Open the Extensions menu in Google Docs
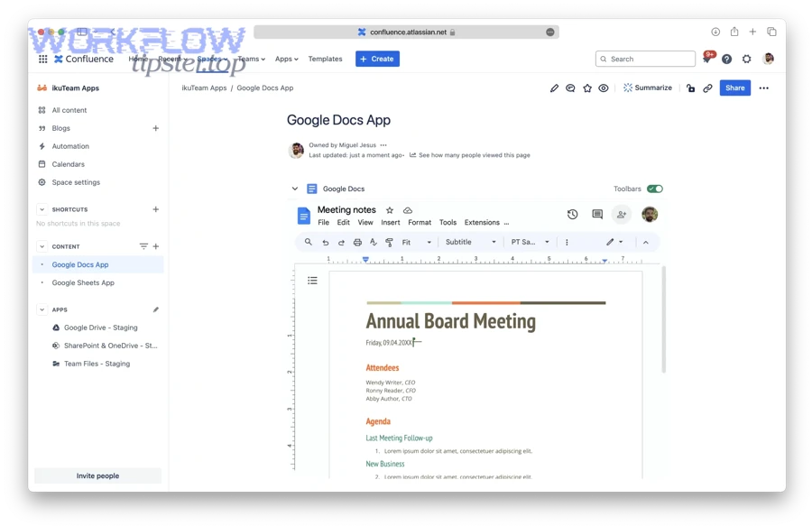 (482, 223)
